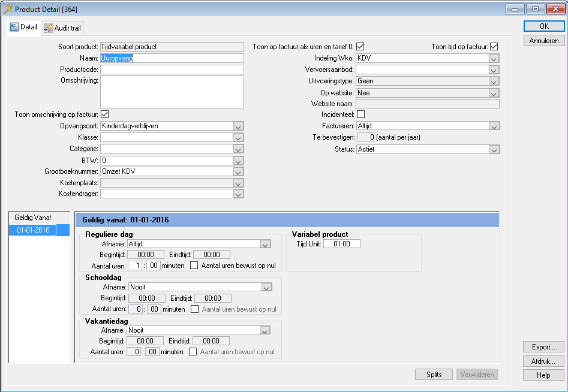Click the Splits button

click(434, 375)
